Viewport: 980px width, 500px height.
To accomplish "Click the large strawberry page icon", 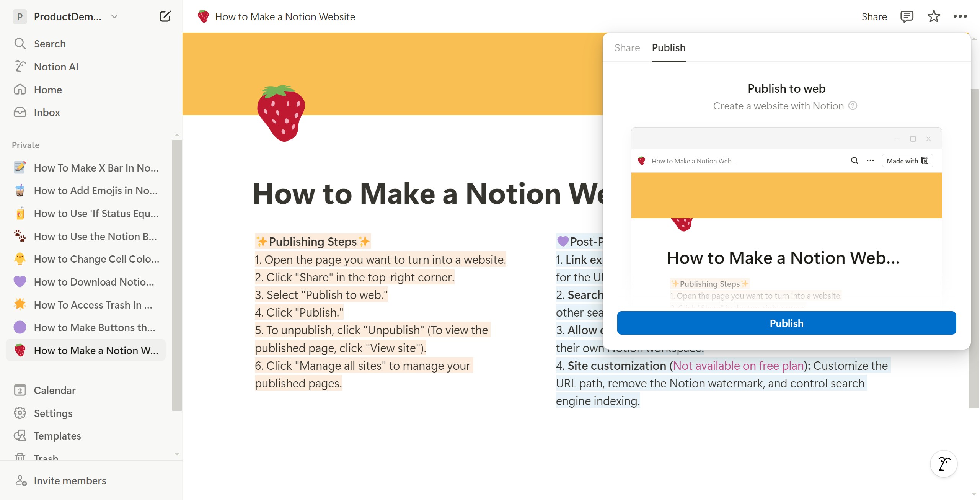I will (x=281, y=113).
